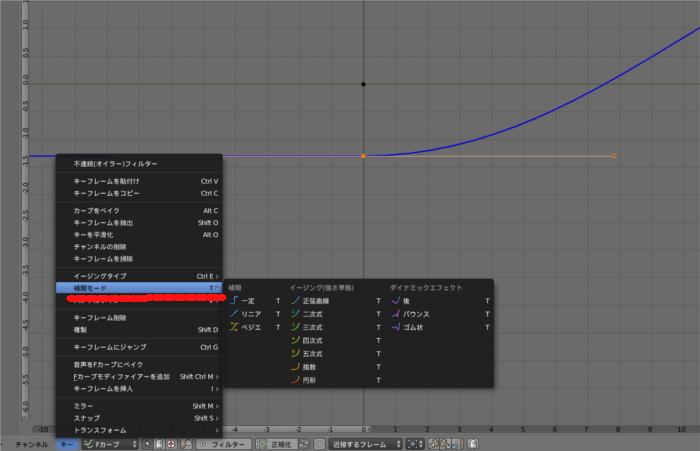Expand トランスフォーム submenu

(139, 430)
